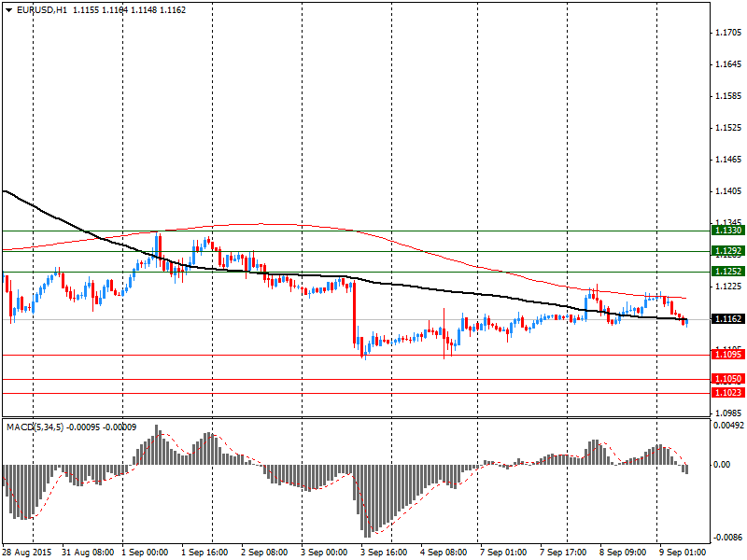Click the 7 Sep 17:00 time label
Screen dimensions: 747x560
[x=563, y=553]
